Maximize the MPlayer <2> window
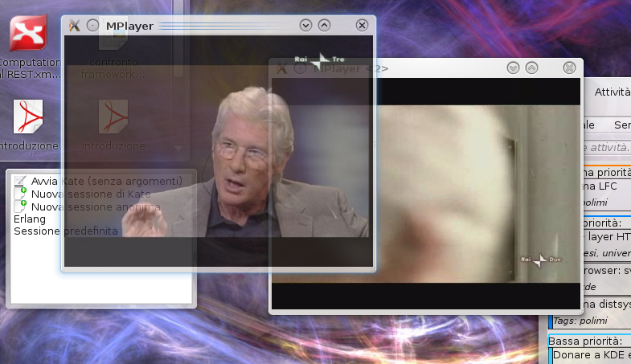Image resolution: width=631 pixels, height=364 pixels. 532,68
